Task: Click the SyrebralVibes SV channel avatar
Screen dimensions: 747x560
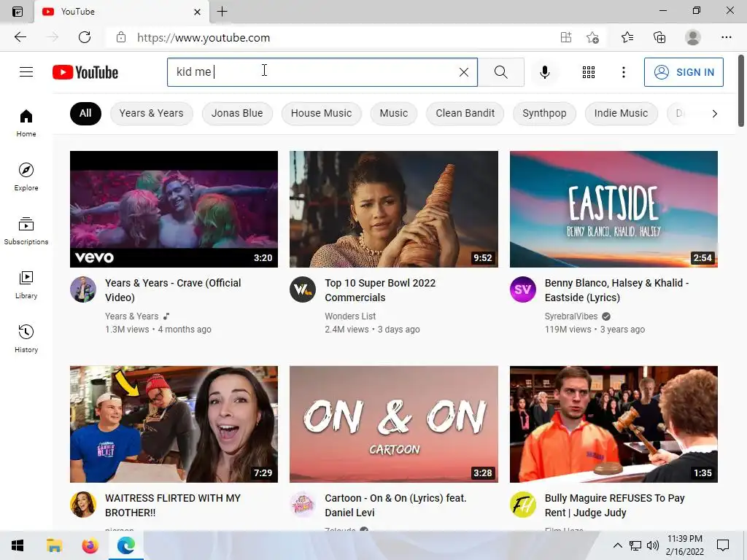Action: pyautogui.click(x=522, y=289)
